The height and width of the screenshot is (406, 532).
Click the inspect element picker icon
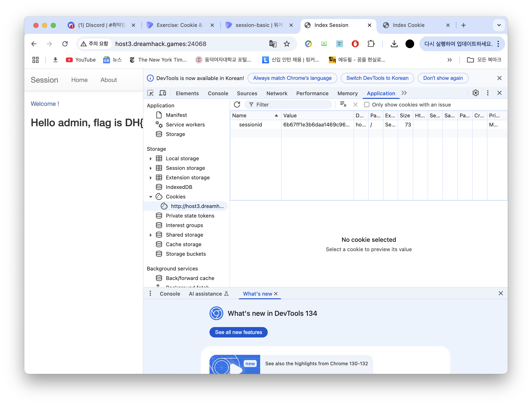pos(150,93)
